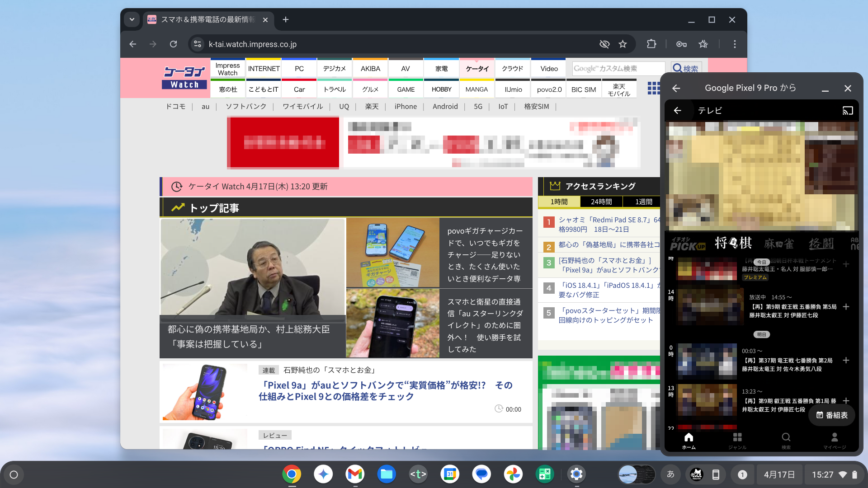
Task: Open the site information icon in address bar
Action: tap(198, 44)
